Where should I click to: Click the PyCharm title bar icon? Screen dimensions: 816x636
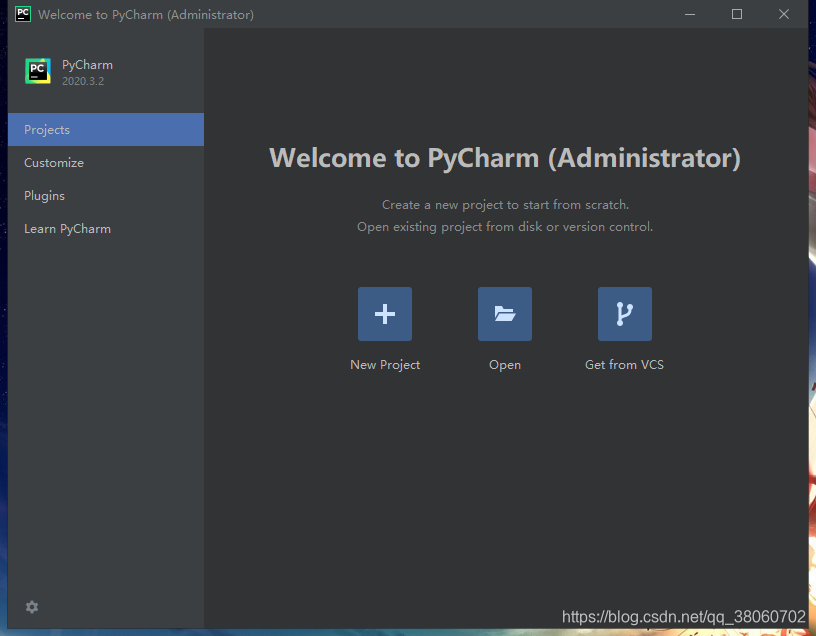23,14
